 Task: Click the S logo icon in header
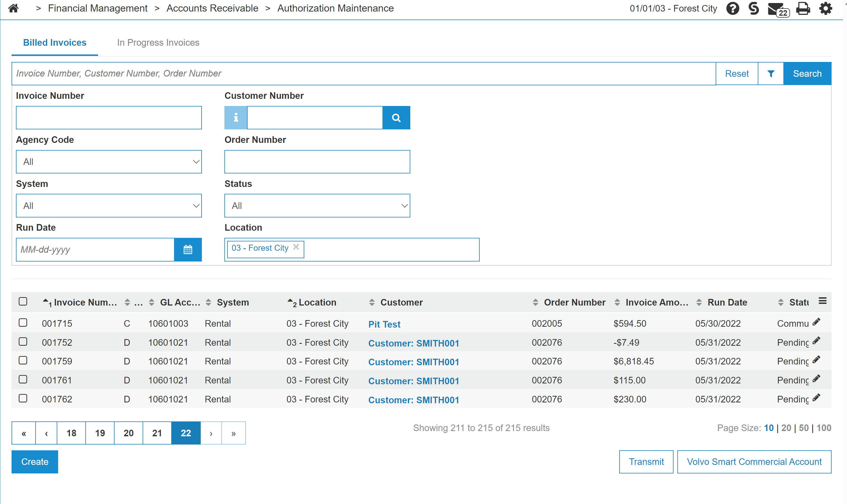click(x=754, y=8)
